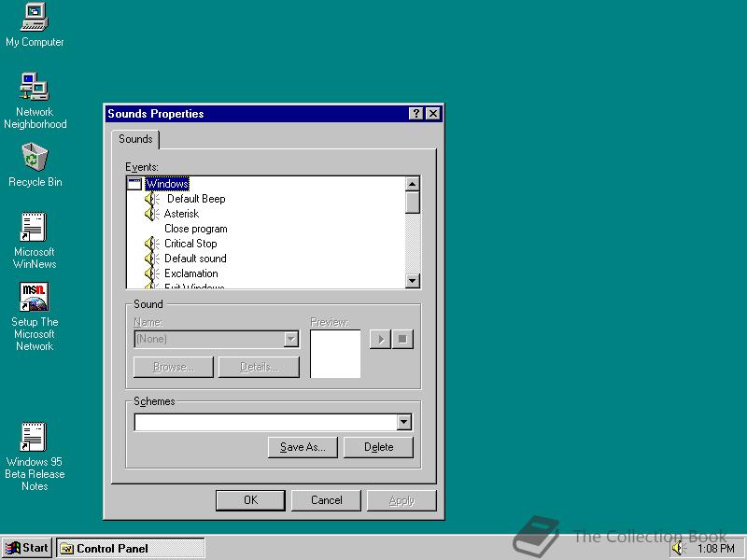
Task: Click Events list scroll down arrow
Action: (x=413, y=281)
